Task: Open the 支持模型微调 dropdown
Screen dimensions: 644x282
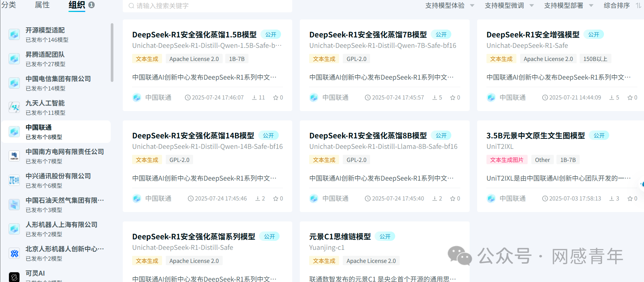Action: 509,6
